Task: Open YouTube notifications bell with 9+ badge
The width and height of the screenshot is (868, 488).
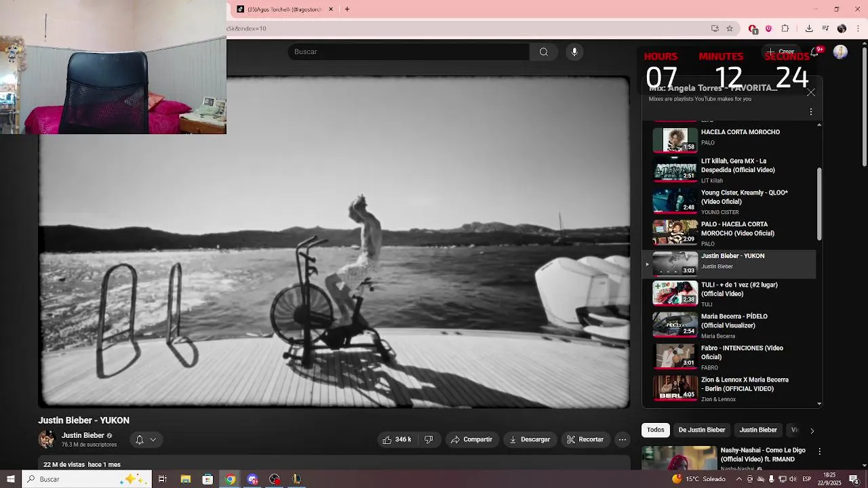Action: (x=815, y=52)
